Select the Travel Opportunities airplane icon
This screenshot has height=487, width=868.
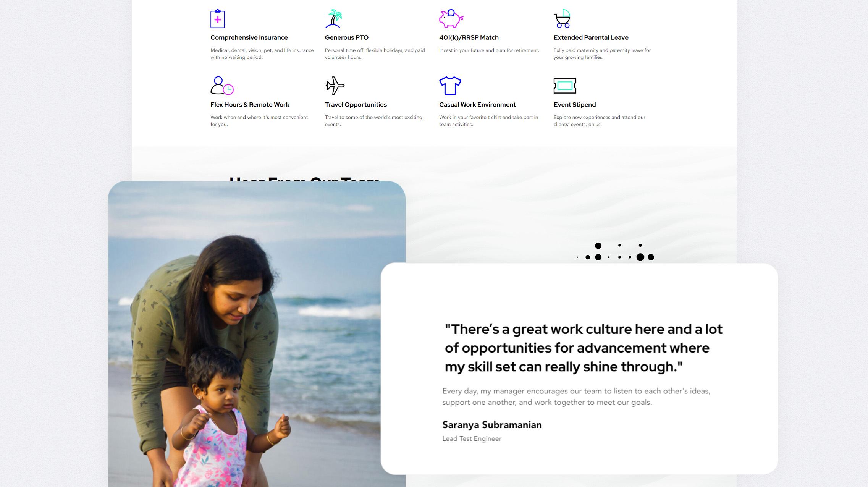pos(335,85)
